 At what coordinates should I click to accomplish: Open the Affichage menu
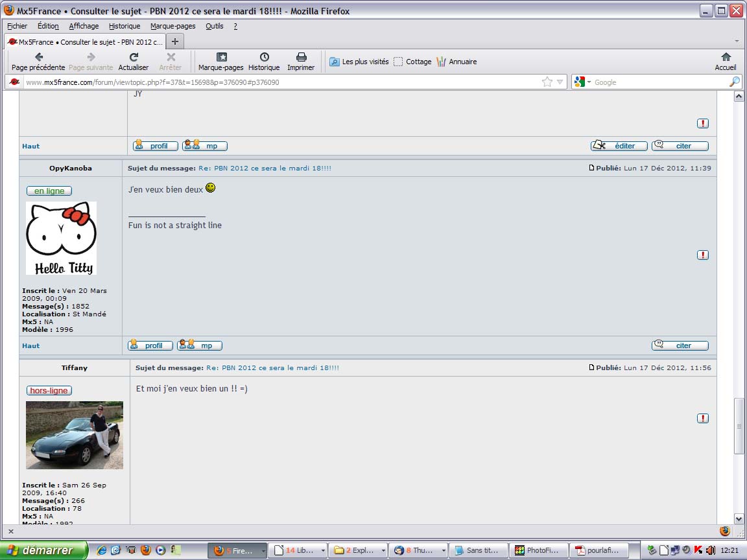coord(84,26)
